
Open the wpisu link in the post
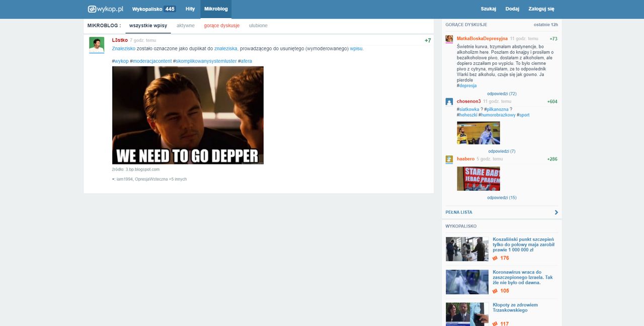tap(356, 49)
